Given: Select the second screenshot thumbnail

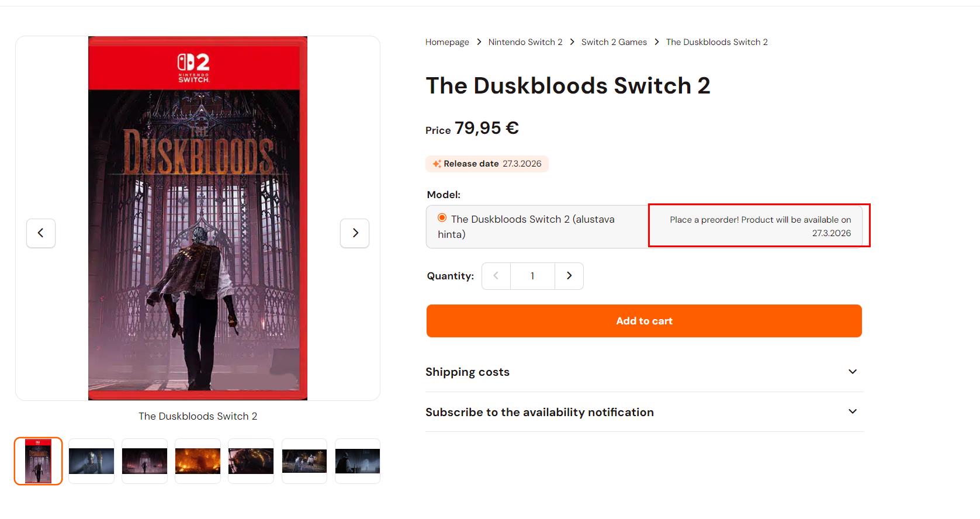Looking at the screenshot, I should coord(92,461).
